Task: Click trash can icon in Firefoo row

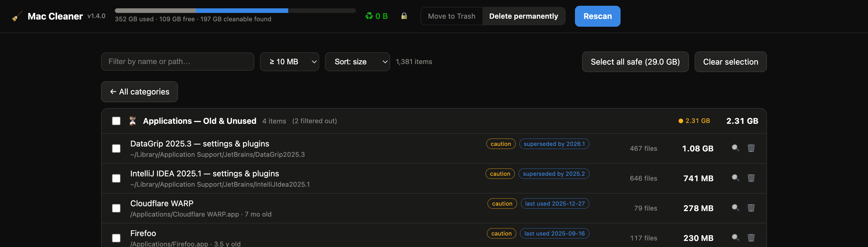Action: pos(751,238)
